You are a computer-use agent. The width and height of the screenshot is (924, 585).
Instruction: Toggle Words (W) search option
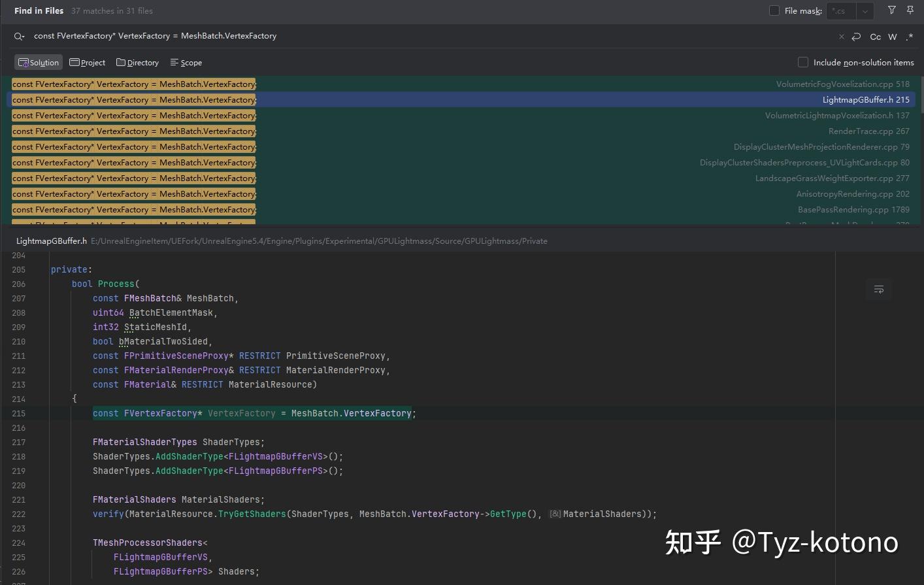tap(893, 37)
